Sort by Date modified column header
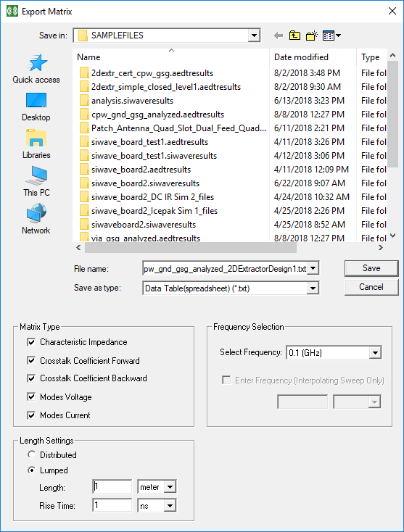Viewport: 404px width, 532px height. (313, 57)
